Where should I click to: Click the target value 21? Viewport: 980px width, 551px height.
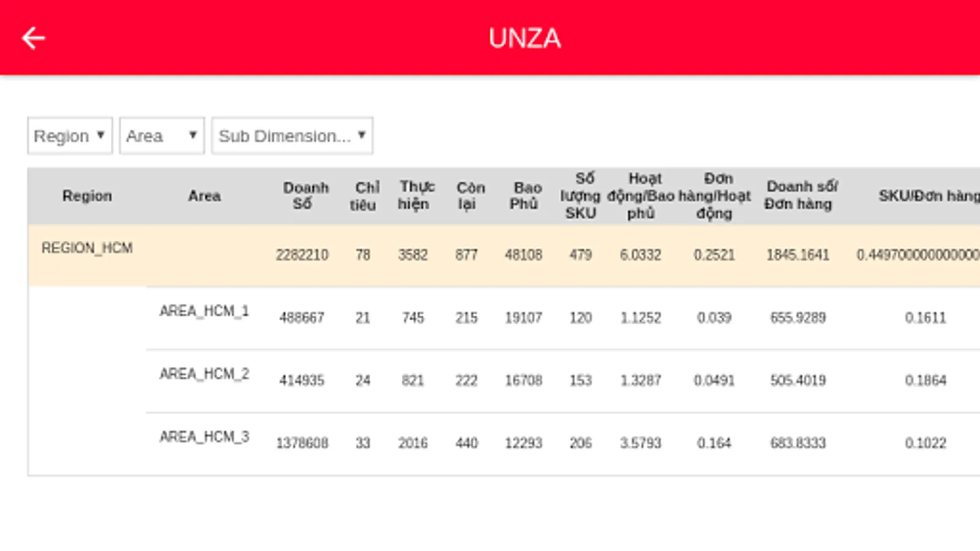tap(363, 318)
